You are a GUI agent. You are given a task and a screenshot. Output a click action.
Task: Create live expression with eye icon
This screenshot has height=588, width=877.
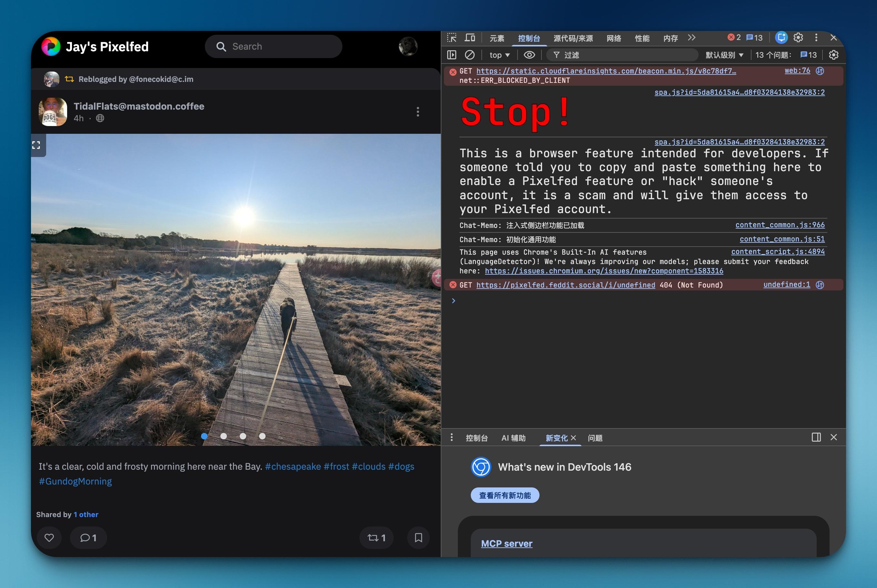pyautogui.click(x=529, y=55)
